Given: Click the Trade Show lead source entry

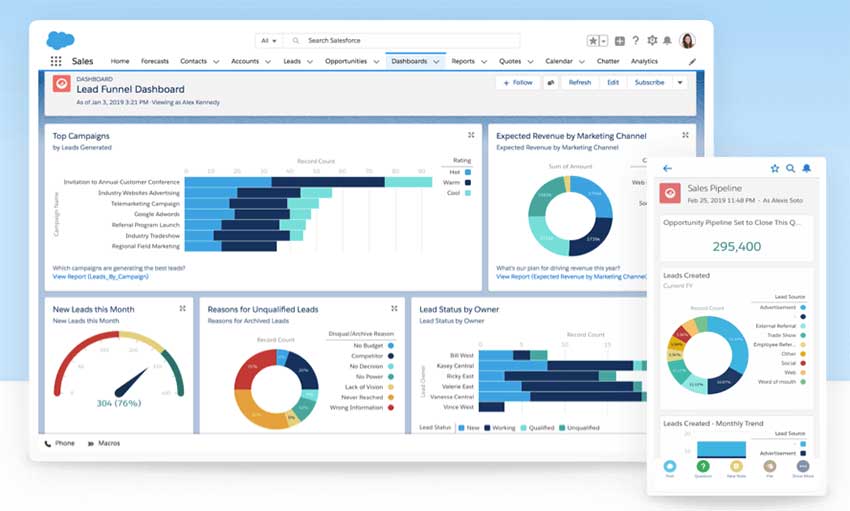Looking at the screenshot, I should click(786, 335).
